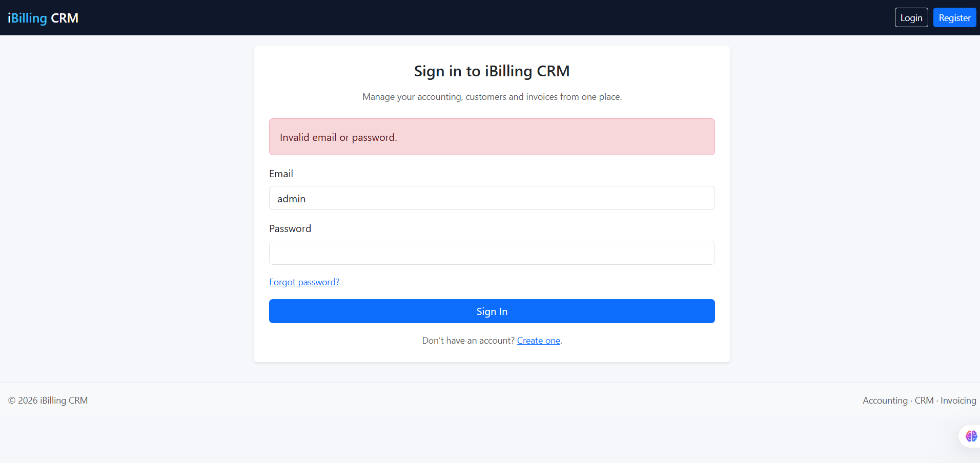Click the CRM footer link
This screenshot has height=463, width=980.
pyautogui.click(x=924, y=400)
